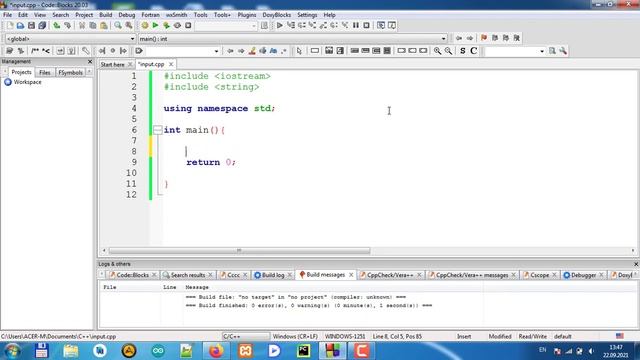Open the Plugins menu
The width and height of the screenshot is (640, 360).
(x=247, y=15)
